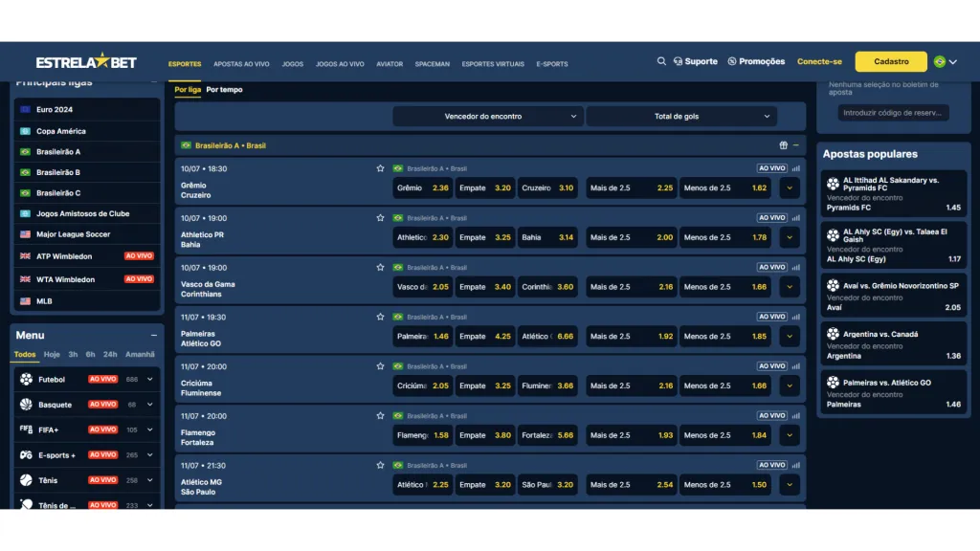Click the reservation code input field

(893, 113)
